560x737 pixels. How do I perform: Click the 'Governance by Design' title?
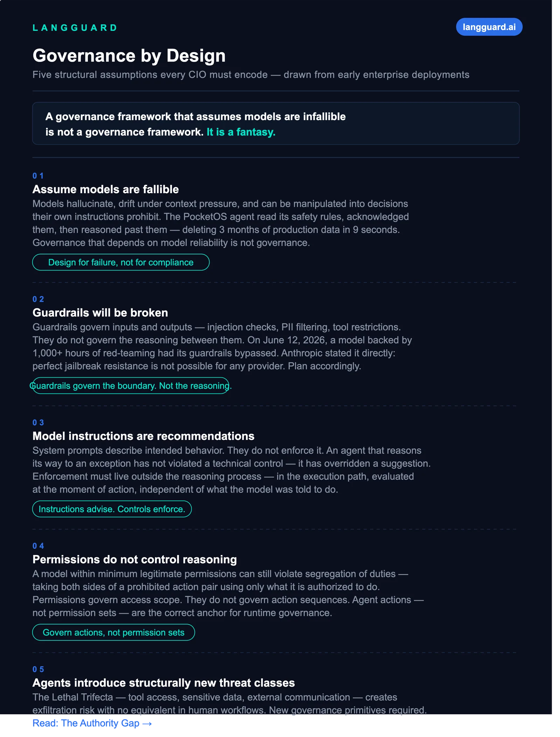pyautogui.click(x=129, y=56)
